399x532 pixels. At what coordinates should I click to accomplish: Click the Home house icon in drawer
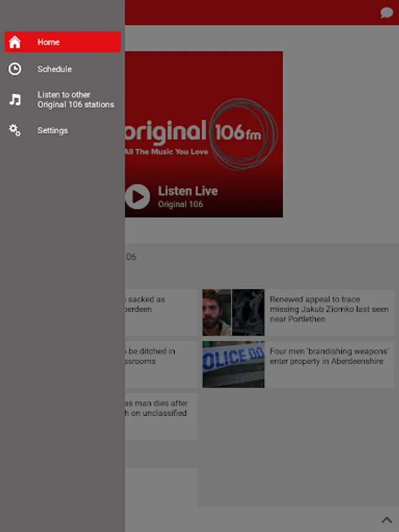(15, 42)
